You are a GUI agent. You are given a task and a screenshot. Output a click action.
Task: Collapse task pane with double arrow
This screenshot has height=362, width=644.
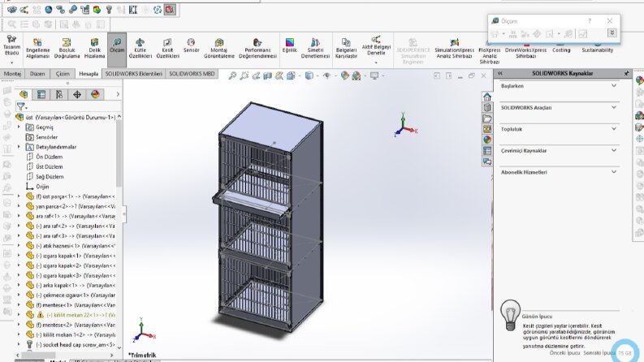click(x=500, y=74)
